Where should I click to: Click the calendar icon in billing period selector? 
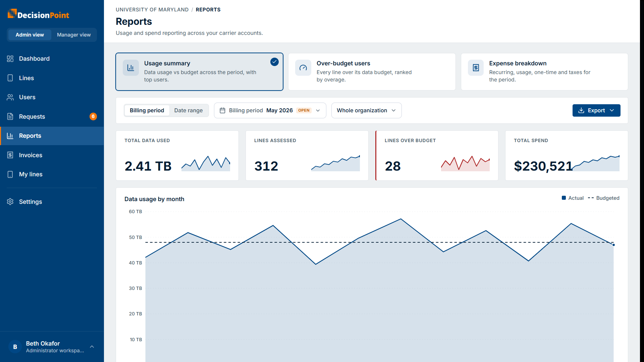pyautogui.click(x=222, y=111)
